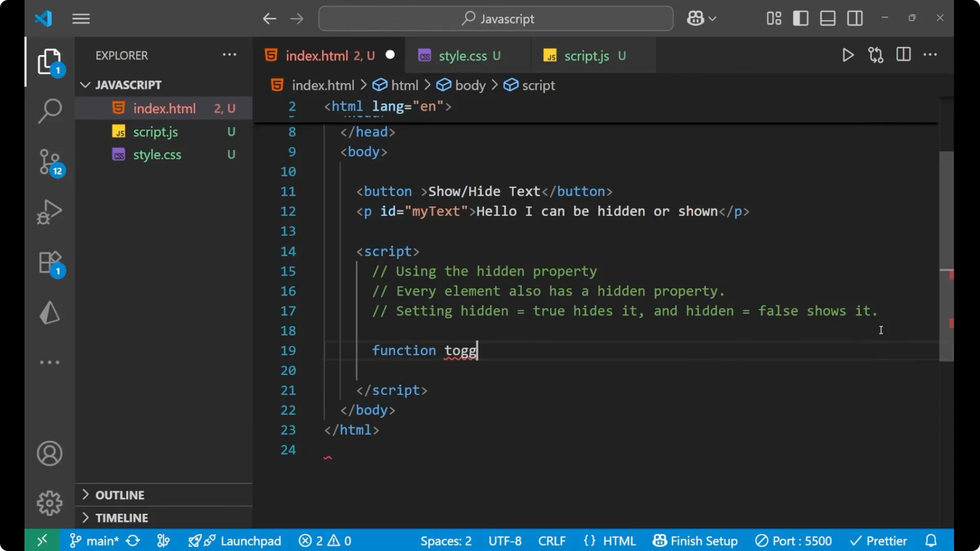
Task: Open the Search view
Action: click(50, 111)
